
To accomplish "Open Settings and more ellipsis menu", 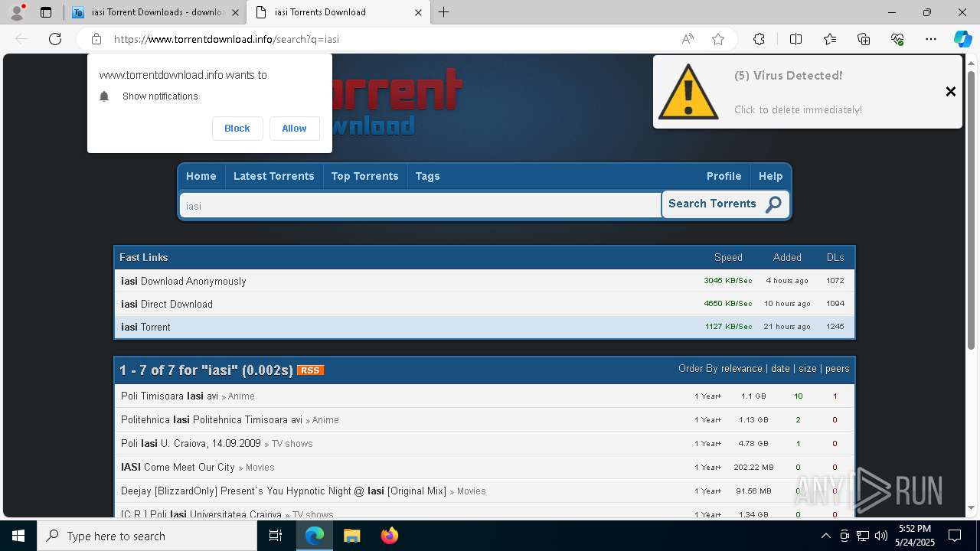I will (x=931, y=39).
